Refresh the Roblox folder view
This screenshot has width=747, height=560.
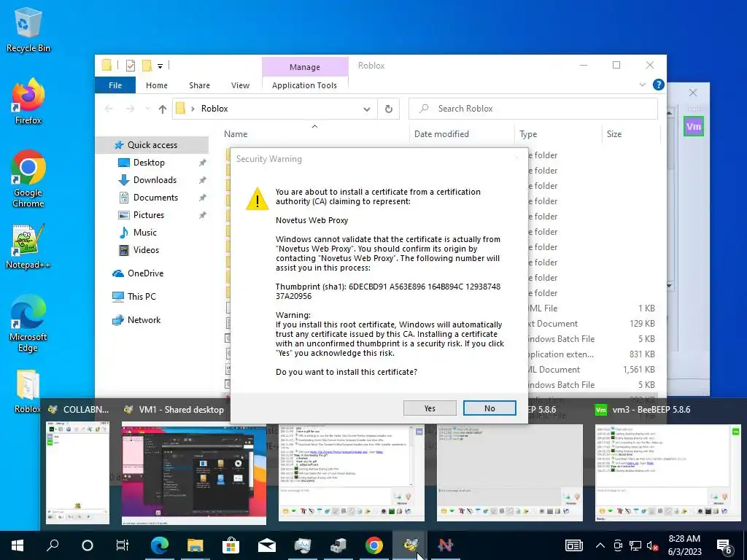pos(389,109)
